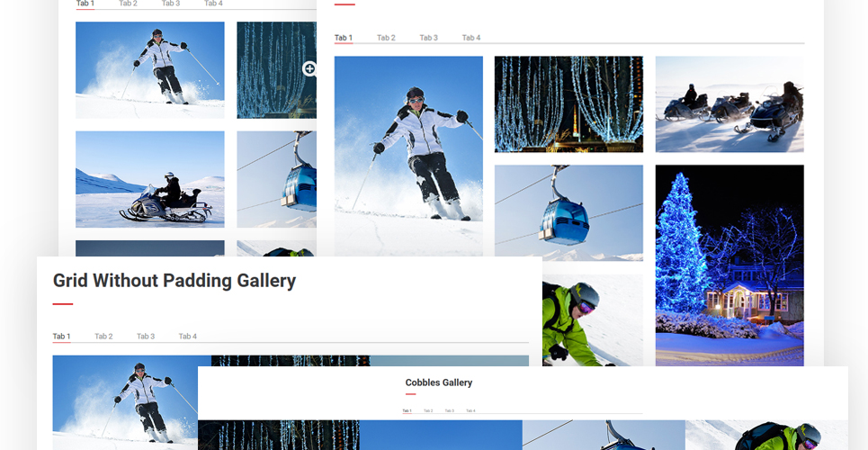This screenshot has width=868, height=450.
Task: Open the blue gondola cable car photo
Action: tap(568, 212)
